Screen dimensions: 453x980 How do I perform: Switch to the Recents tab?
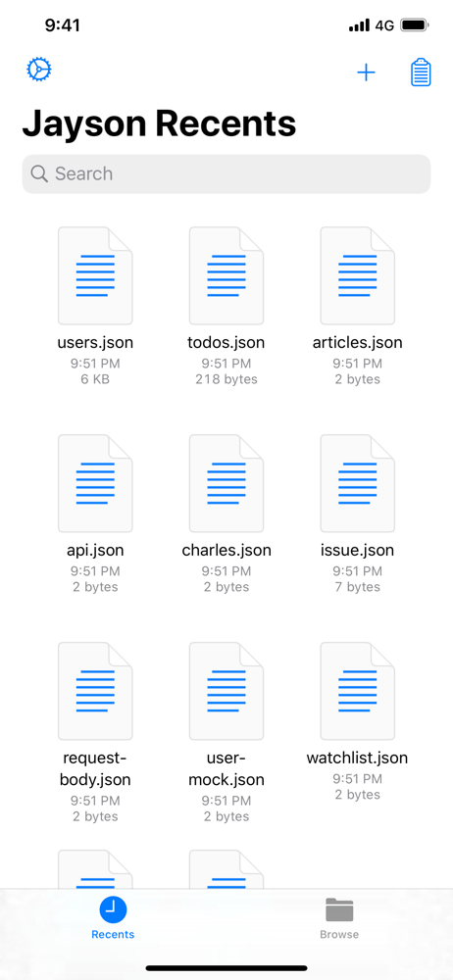click(114, 919)
